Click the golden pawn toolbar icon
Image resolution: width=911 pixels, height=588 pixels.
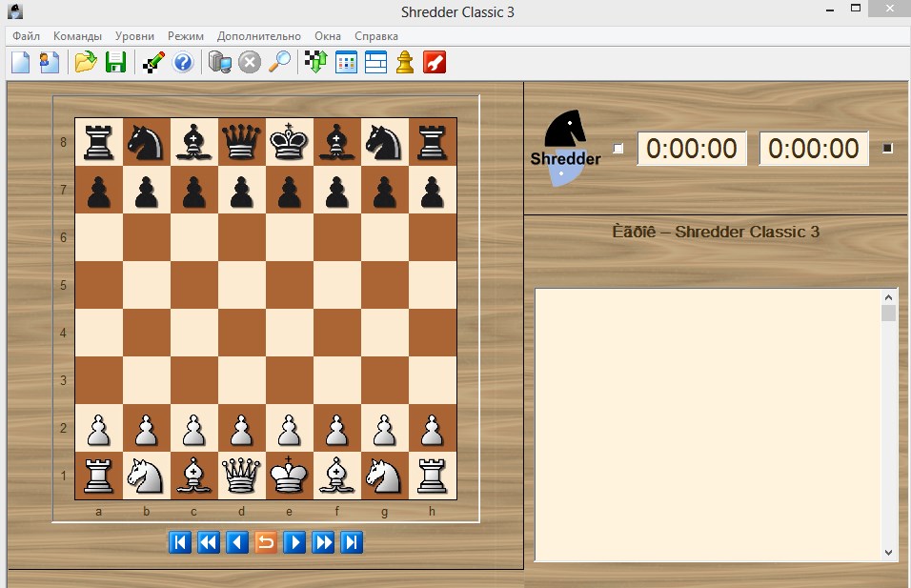point(405,62)
